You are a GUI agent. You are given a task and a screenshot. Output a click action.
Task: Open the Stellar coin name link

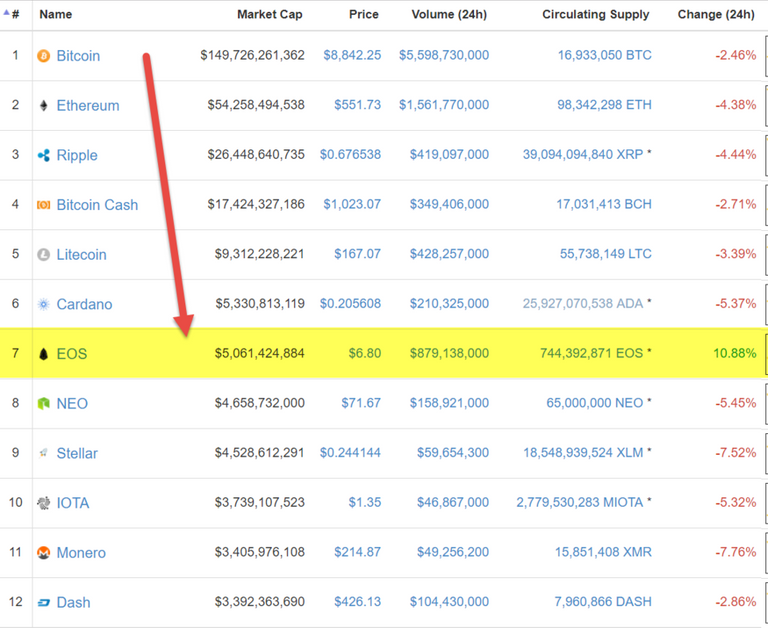pos(77,454)
